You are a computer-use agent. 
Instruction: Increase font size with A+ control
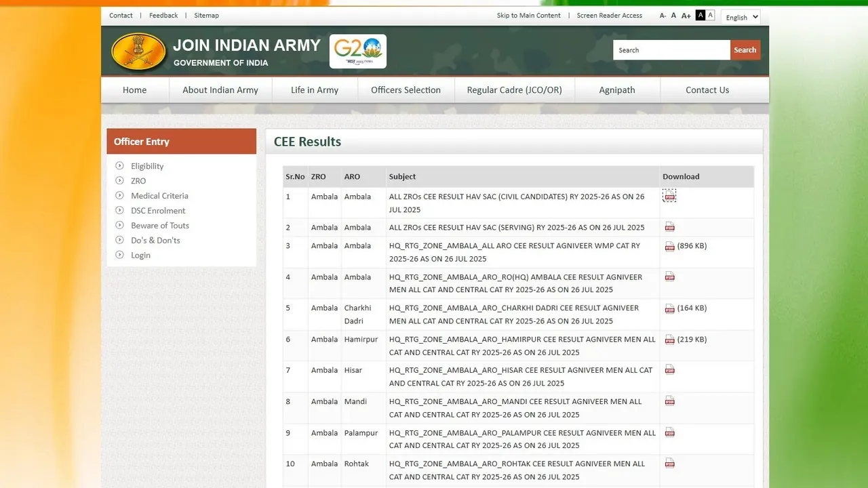coord(686,15)
